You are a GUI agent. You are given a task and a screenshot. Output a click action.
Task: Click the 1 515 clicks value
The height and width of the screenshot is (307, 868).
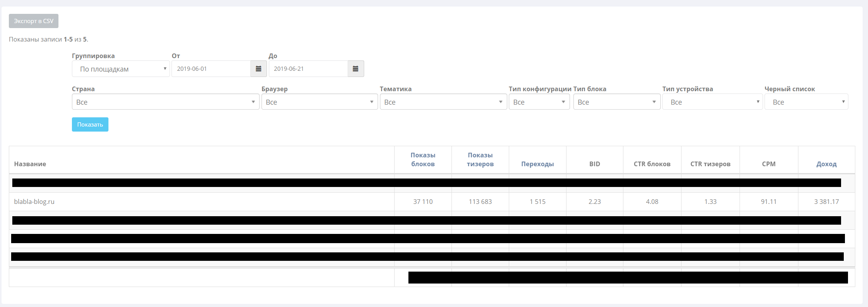[538, 202]
